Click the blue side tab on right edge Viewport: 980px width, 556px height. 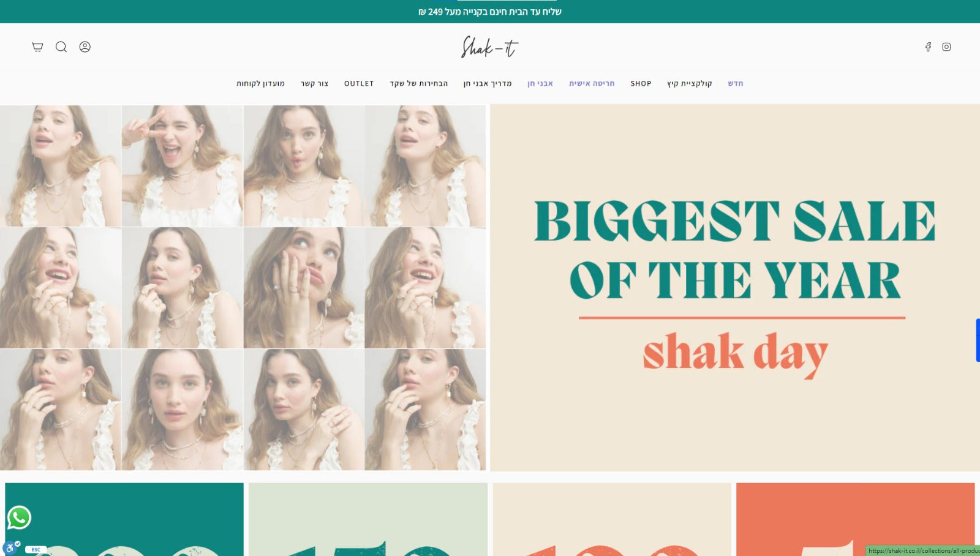(978, 340)
